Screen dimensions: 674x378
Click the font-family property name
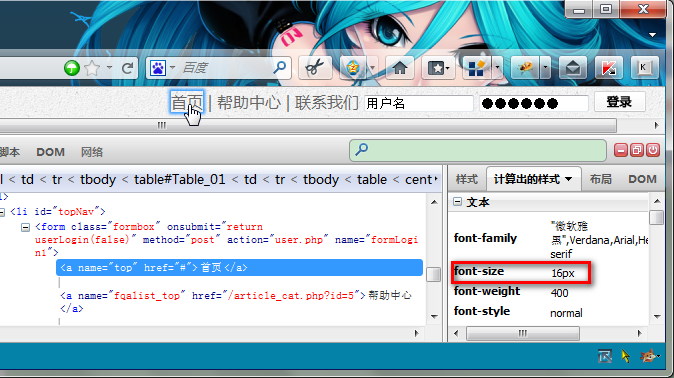(x=485, y=238)
